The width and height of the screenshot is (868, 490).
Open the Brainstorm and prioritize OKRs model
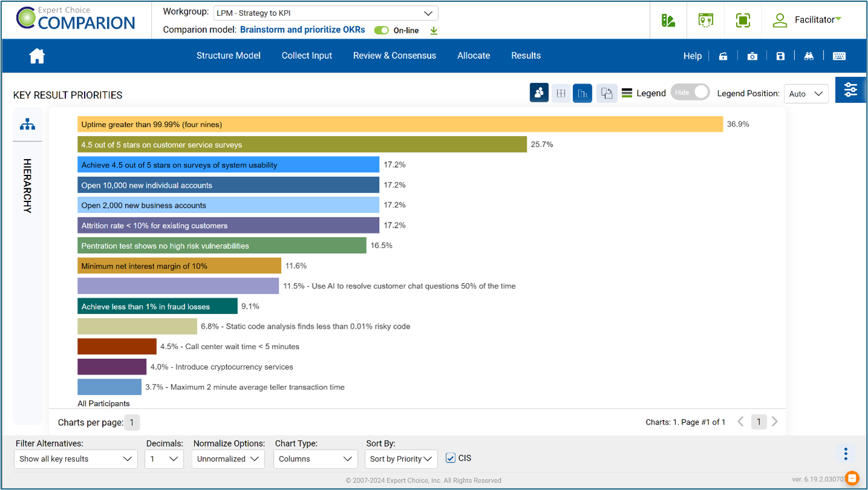pyautogui.click(x=302, y=30)
